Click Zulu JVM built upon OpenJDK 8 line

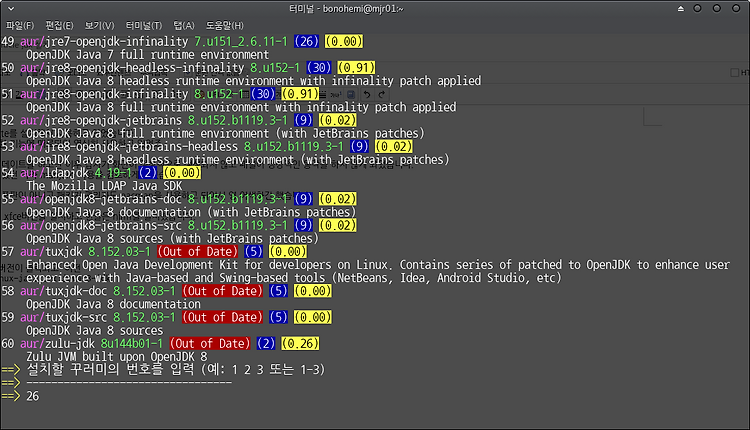[117, 357]
